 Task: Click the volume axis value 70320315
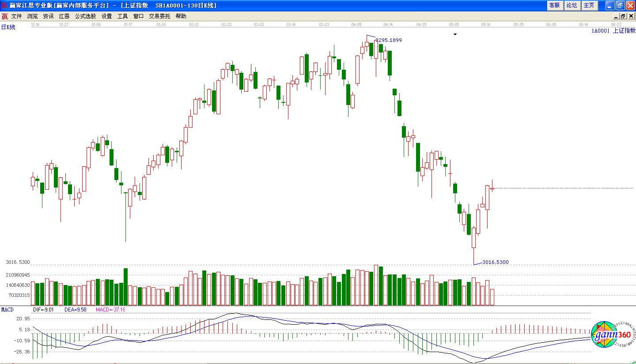(x=19, y=295)
